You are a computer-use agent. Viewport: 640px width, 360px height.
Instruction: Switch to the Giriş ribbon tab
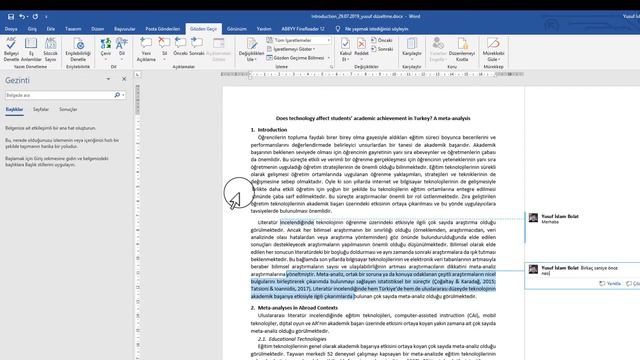[32, 29]
